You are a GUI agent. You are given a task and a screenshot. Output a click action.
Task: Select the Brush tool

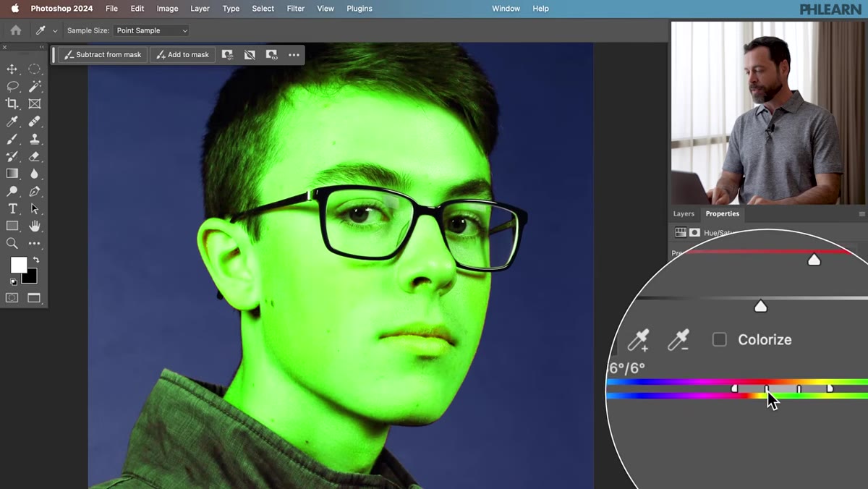click(x=12, y=139)
